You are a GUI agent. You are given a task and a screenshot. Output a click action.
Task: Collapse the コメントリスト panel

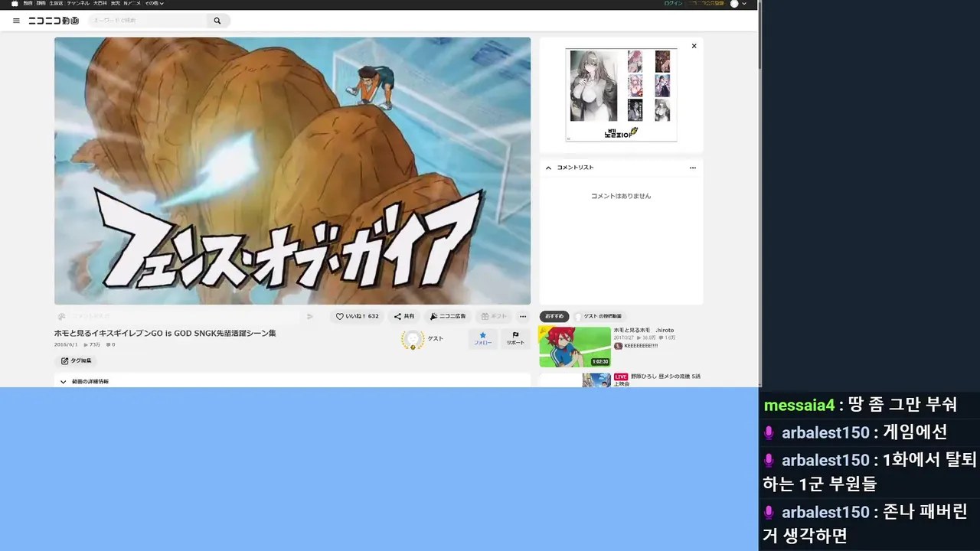[548, 168]
